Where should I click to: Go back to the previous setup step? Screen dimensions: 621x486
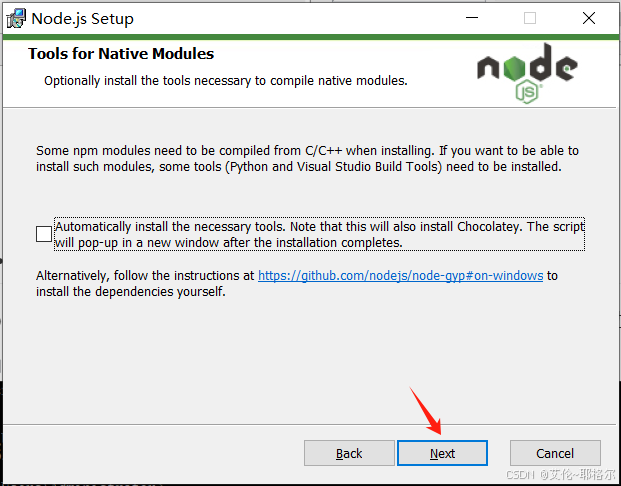(349, 453)
